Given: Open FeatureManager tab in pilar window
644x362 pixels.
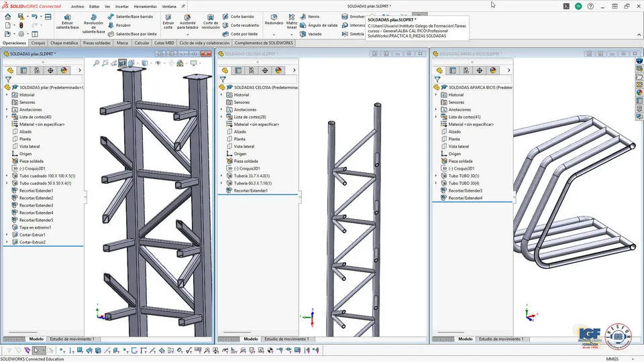Looking at the screenshot, I should 10,70.
